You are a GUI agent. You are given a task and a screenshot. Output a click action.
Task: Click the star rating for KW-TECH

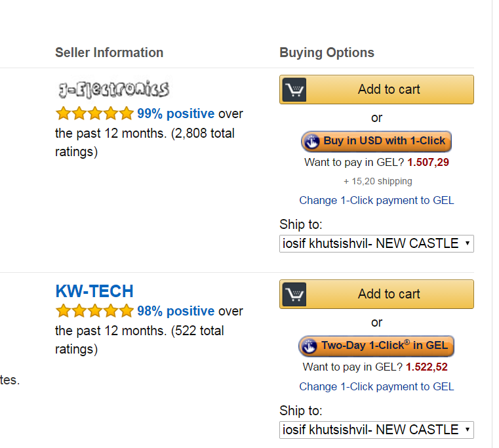point(94,311)
